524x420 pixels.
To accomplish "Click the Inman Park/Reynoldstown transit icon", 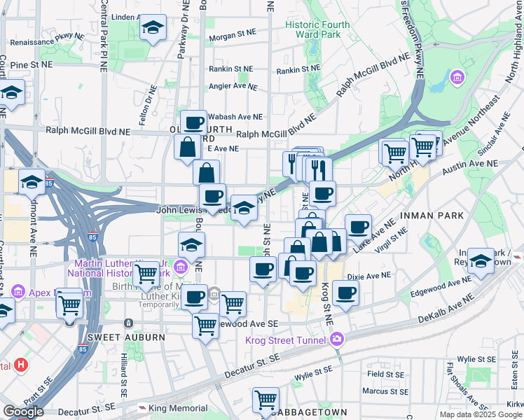I will click(x=516, y=257).
